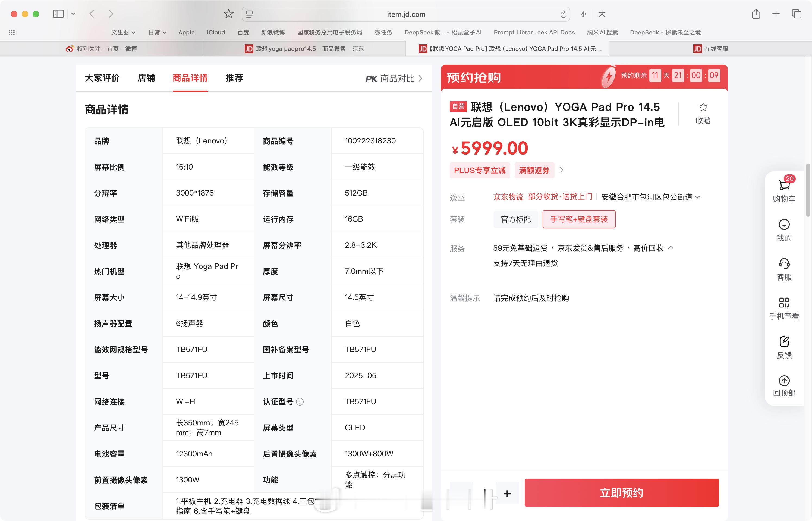Open the 百度 bookmark
Screen dimensions: 812x521
[x=243, y=33]
